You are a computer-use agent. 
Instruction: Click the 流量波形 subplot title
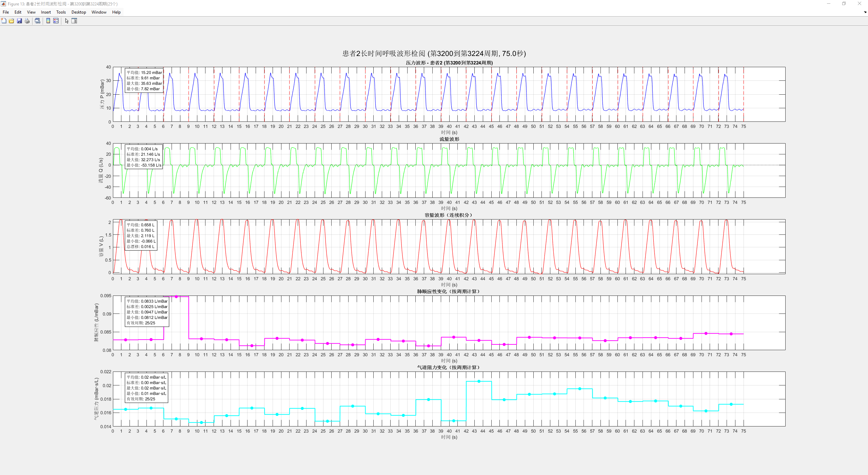tap(449, 139)
